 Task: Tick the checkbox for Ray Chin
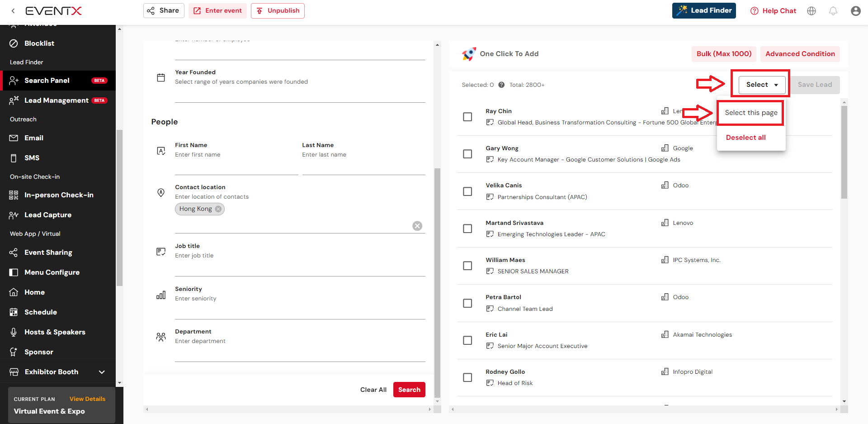pyautogui.click(x=467, y=117)
